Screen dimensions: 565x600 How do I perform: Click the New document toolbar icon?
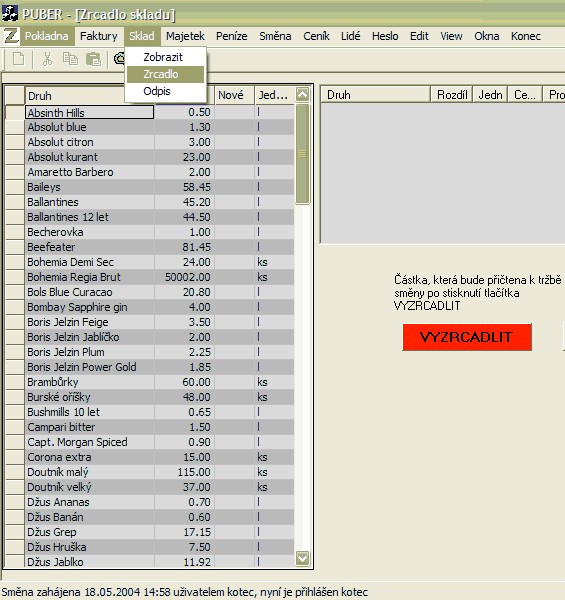(18, 59)
